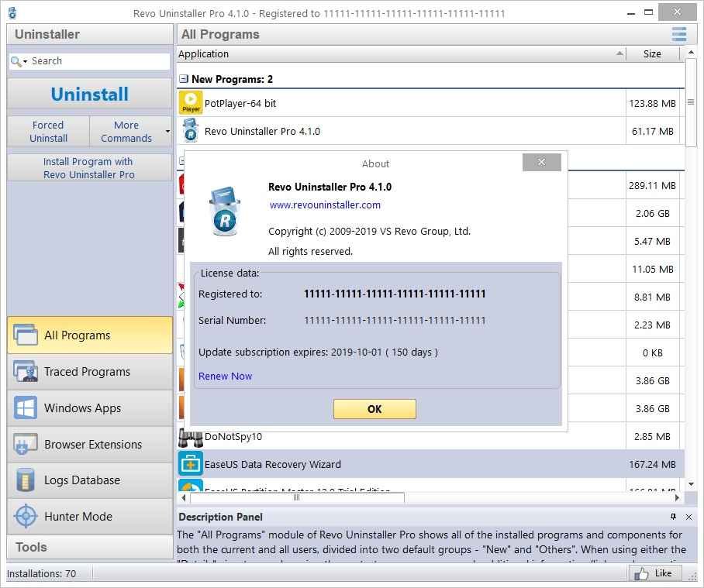Open the More Commands dropdown arrow

pos(168,132)
